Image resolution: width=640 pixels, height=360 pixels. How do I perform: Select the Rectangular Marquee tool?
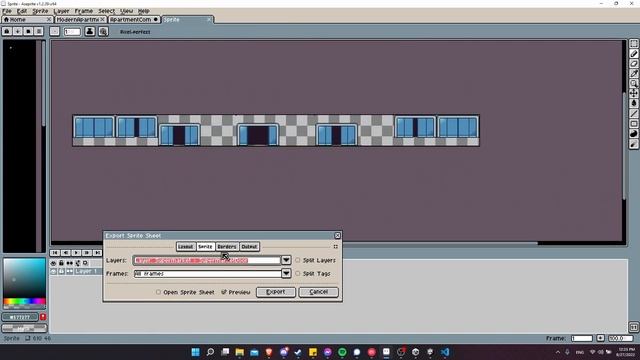(633, 44)
